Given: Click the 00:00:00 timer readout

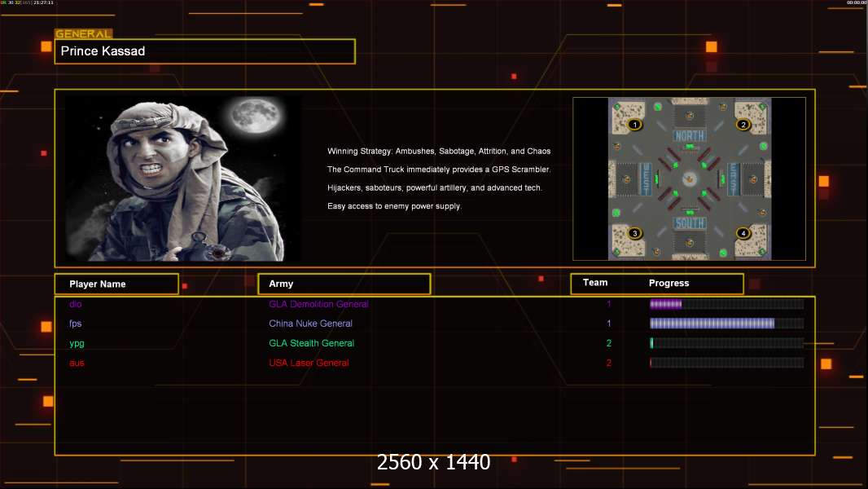Looking at the screenshot, I should (x=856, y=2).
